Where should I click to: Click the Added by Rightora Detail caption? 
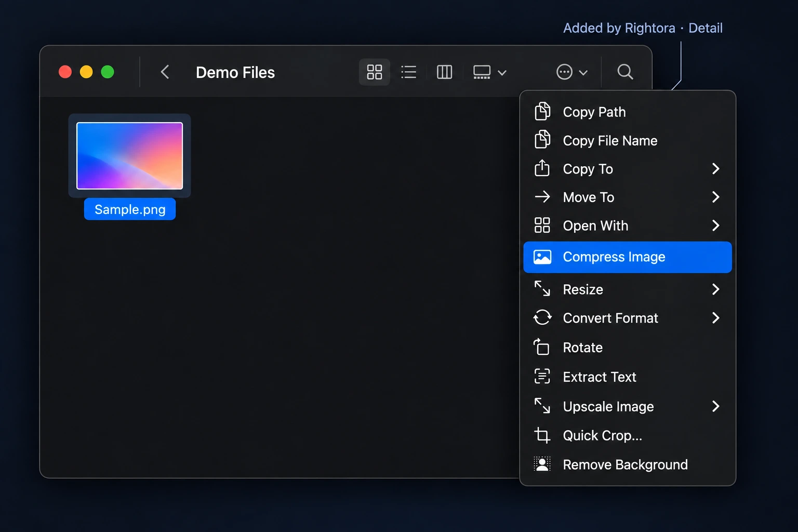pyautogui.click(x=643, y=28)
